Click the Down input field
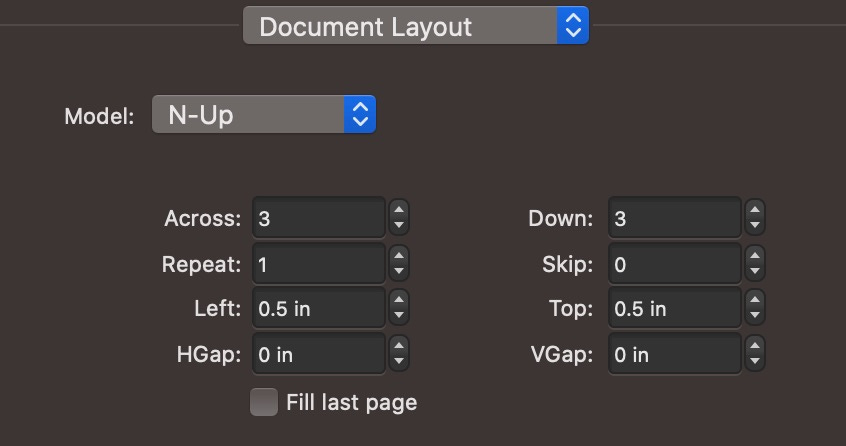846x446 pixels. point(674,218)
